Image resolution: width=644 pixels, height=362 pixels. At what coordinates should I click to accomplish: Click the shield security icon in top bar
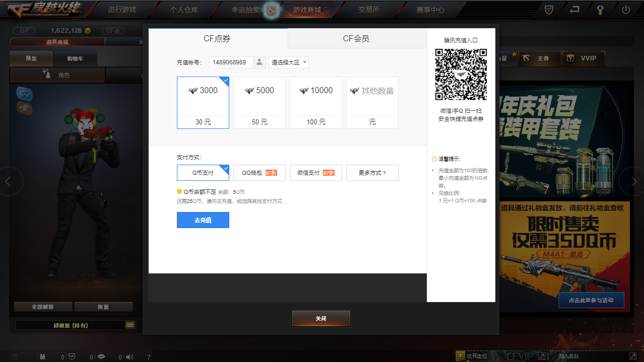click(550, 9)
